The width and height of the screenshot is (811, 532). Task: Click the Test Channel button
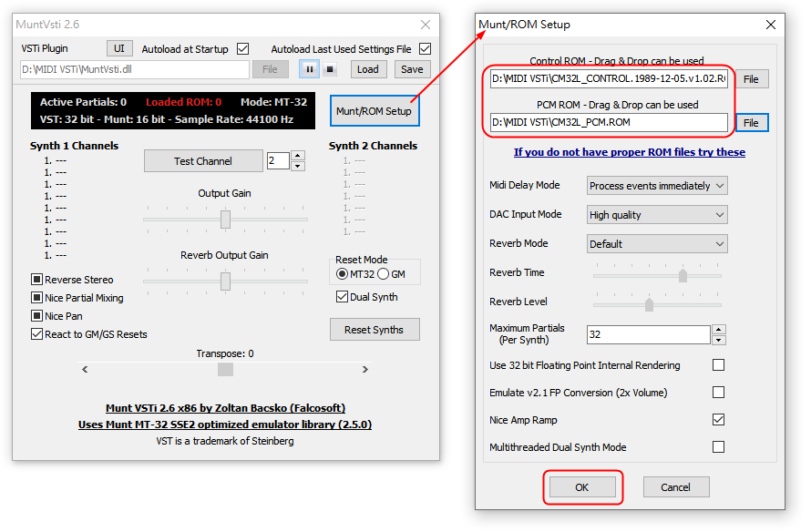pos(203,161)
